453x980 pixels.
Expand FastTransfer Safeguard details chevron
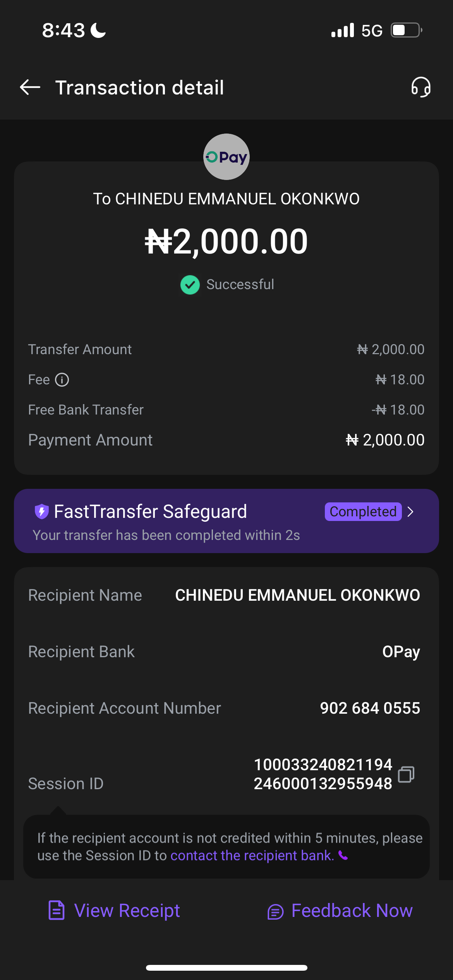411,512
